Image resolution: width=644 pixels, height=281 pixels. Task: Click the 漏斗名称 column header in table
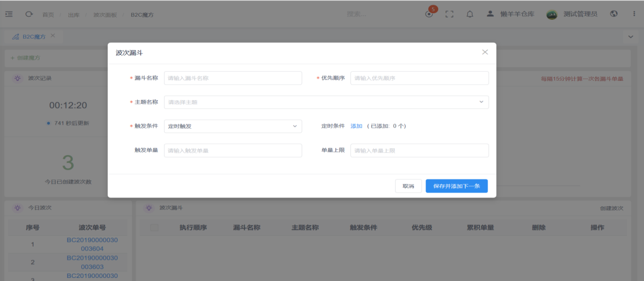pos(246,228)
